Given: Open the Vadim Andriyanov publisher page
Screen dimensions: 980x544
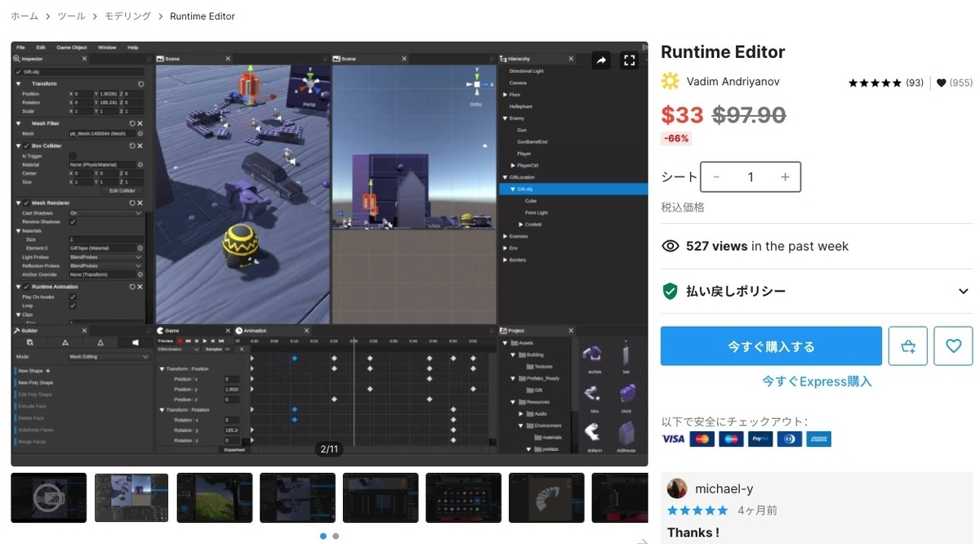Looking at the screenshot, I should (733, 82).
